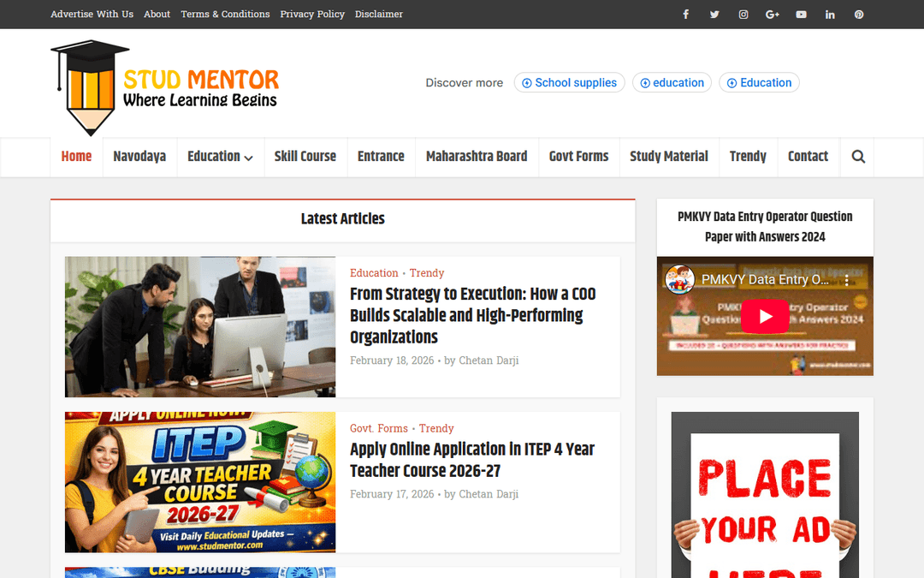Click the Latest Articles heading
The height and width of the screenshot is (578, 924).
coord(343,219)
